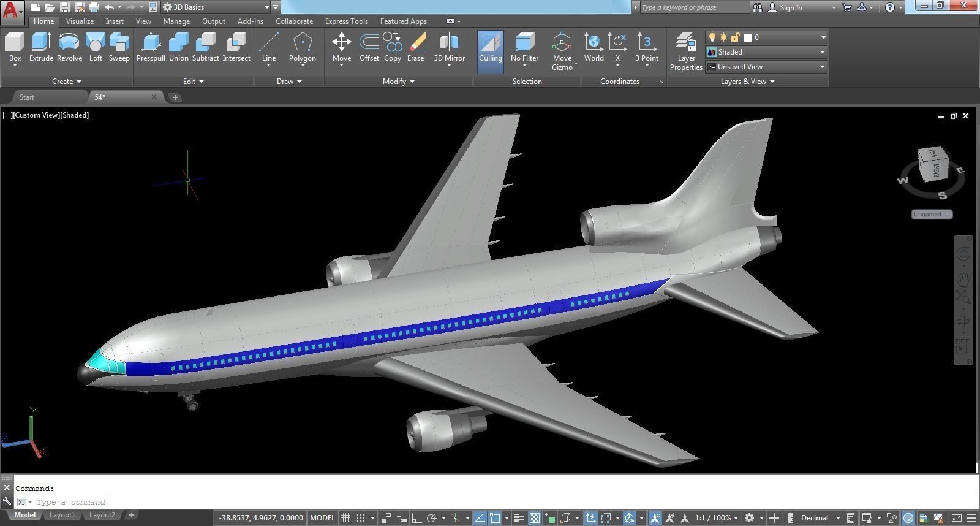980x526 pixels.
Task: Select the Presspull tool
Action: pos(151,48)
